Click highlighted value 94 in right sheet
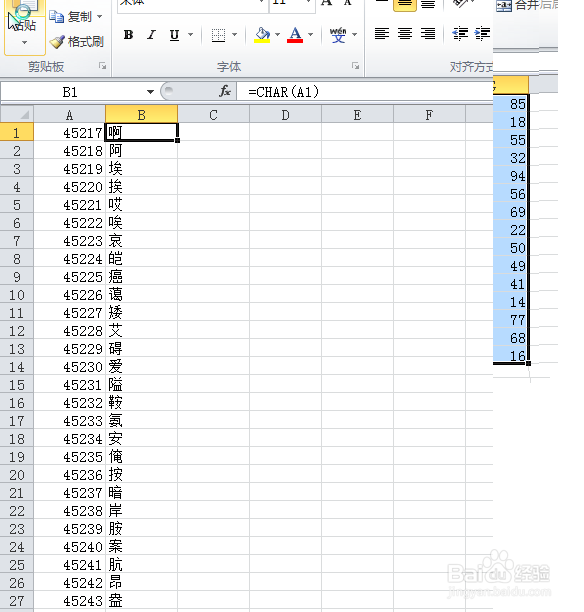584x612 pixels. tap(511, 176)
